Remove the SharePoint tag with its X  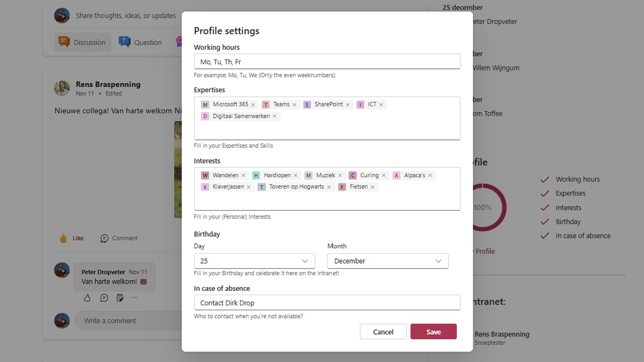348,105
